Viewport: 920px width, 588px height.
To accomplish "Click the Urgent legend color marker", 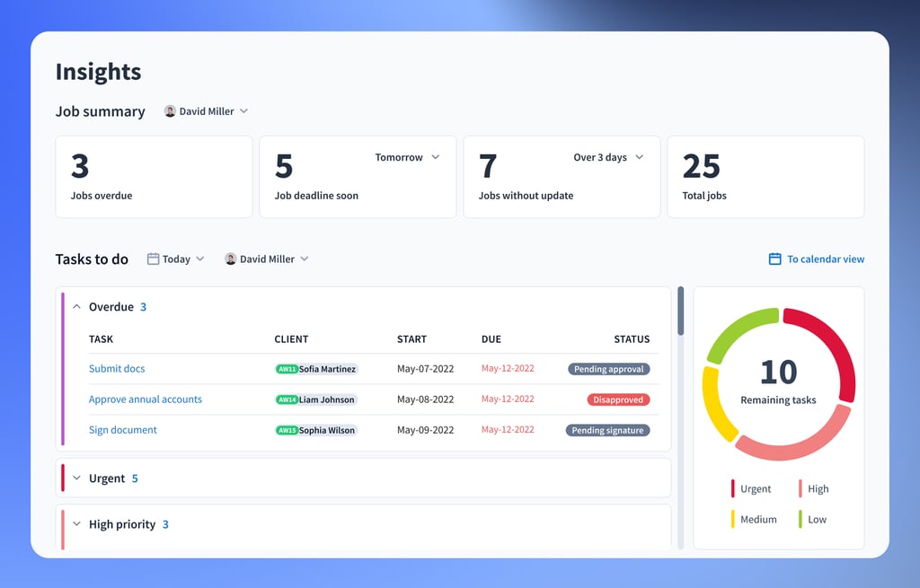I will 732,489.
